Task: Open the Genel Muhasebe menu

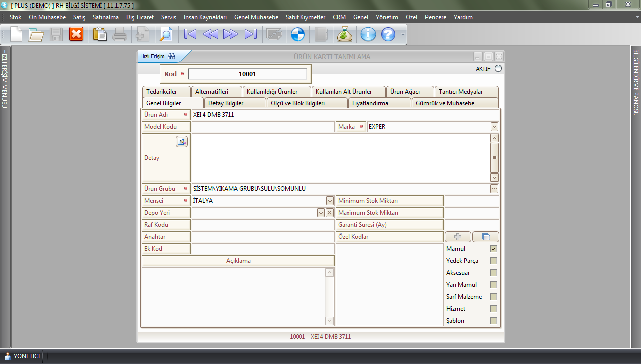Action: pyautogui.click(x=256, y=17)
